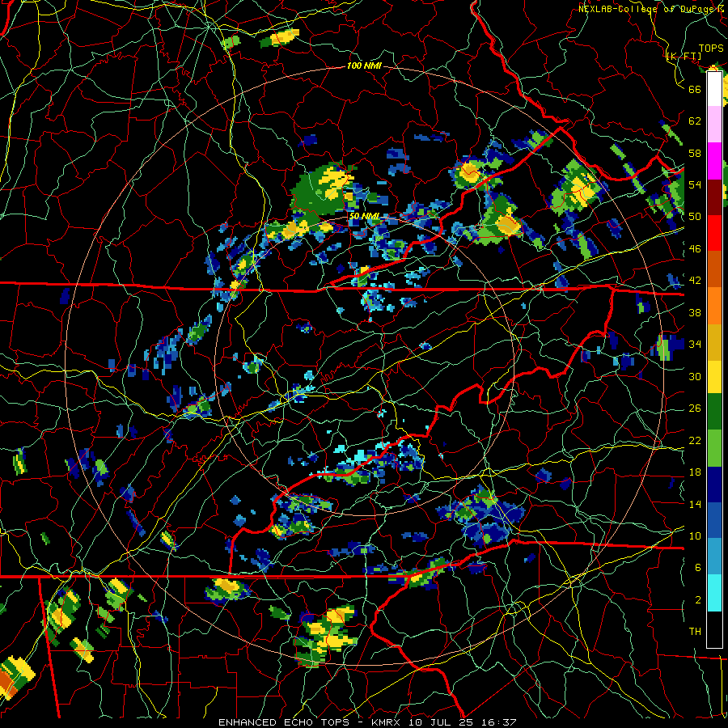Viewport: 728px width, 728px height.
Task: Click the 30 value on legend scale
Action: click(x=695, y=376)
